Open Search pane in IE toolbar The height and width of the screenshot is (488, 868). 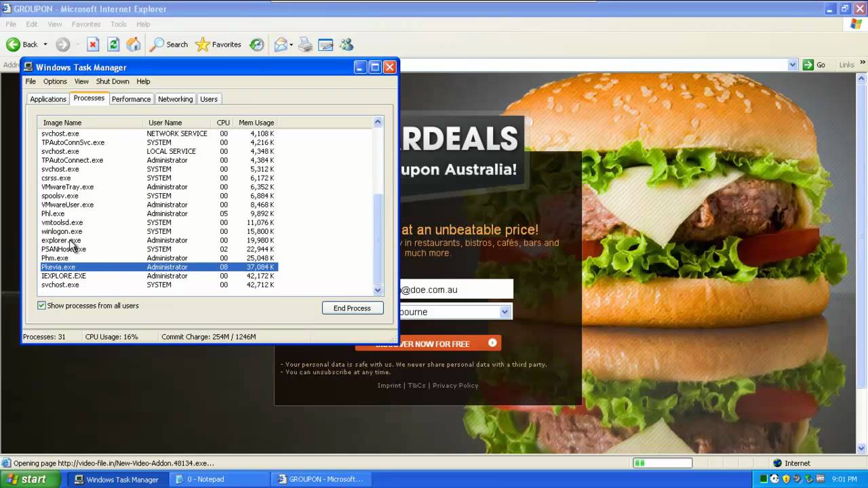click(169, 45)
